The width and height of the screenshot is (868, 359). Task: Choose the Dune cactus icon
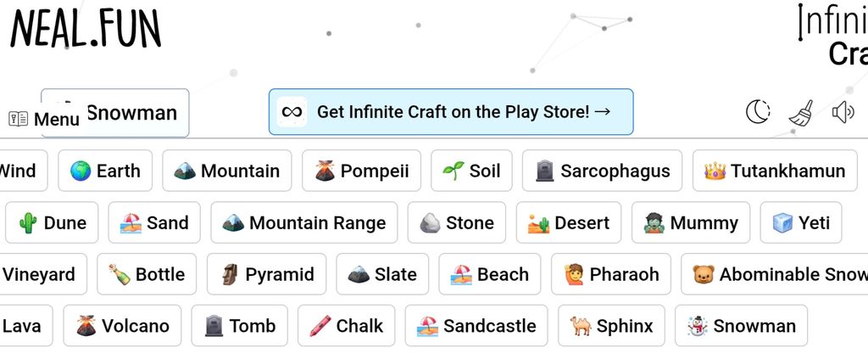(x=28, y=222)
